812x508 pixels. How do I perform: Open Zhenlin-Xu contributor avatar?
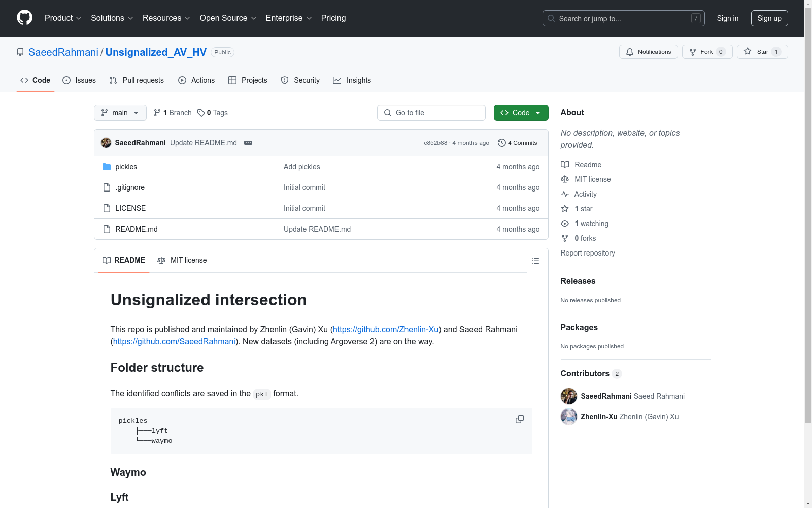click(569, 417)
